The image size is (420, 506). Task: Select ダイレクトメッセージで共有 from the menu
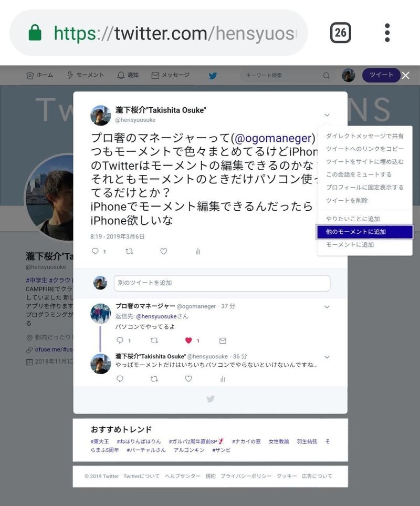(364, 136)
